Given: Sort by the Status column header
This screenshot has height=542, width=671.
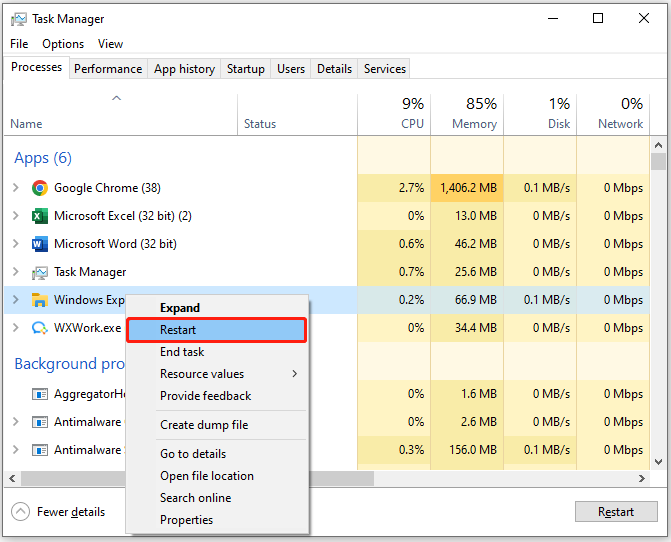Looking at the screenshot, I should point(297,115).
